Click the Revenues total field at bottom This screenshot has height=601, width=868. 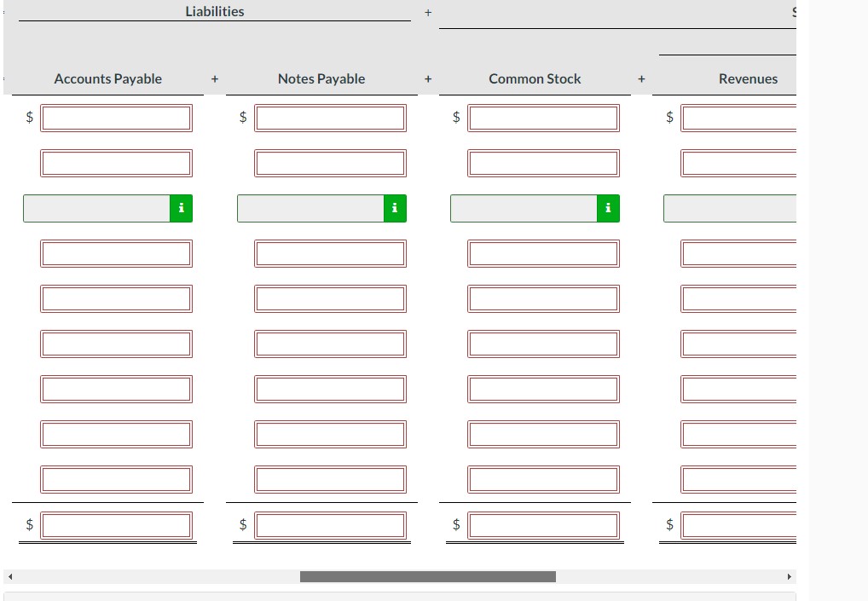pyautogui.click(x=738, y=525)
